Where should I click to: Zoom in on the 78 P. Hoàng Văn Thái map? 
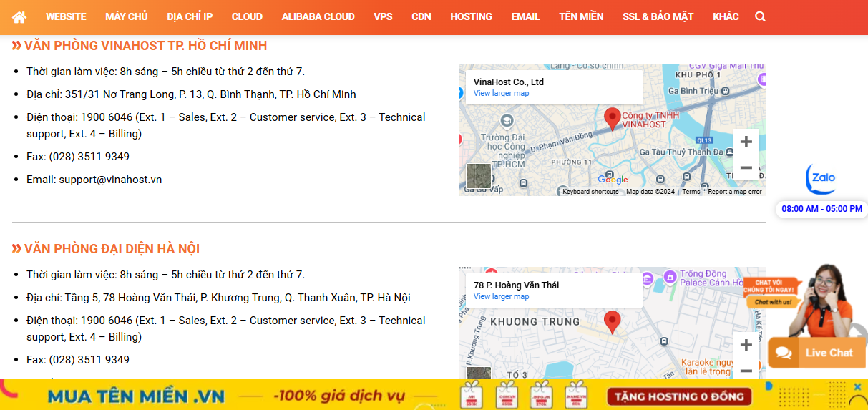(746, 345)
